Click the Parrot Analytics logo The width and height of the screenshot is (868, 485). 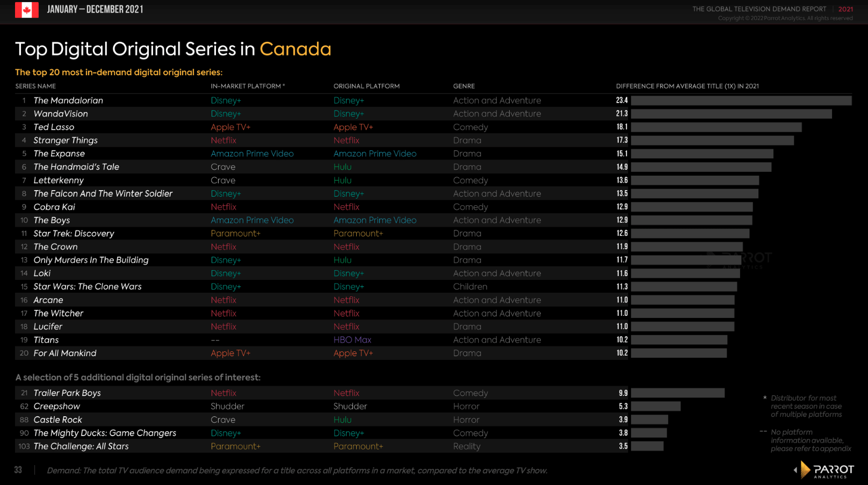[824, 470]
